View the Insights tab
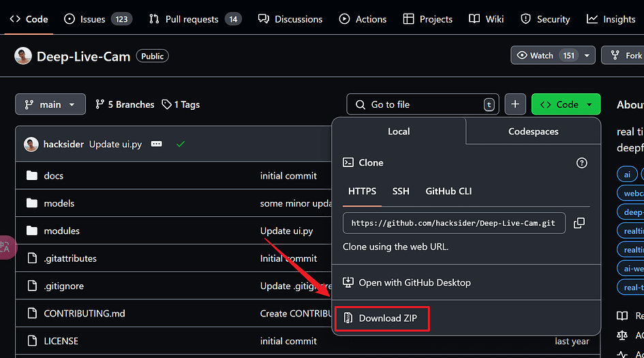This screenshot has width=644, height=358. coord(611,19)
